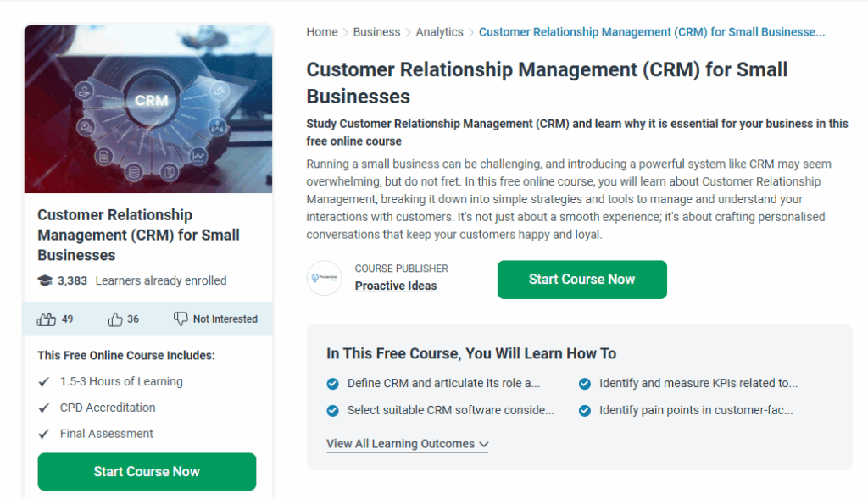Click the thumbs down icon showing 36

coord(115,319)
